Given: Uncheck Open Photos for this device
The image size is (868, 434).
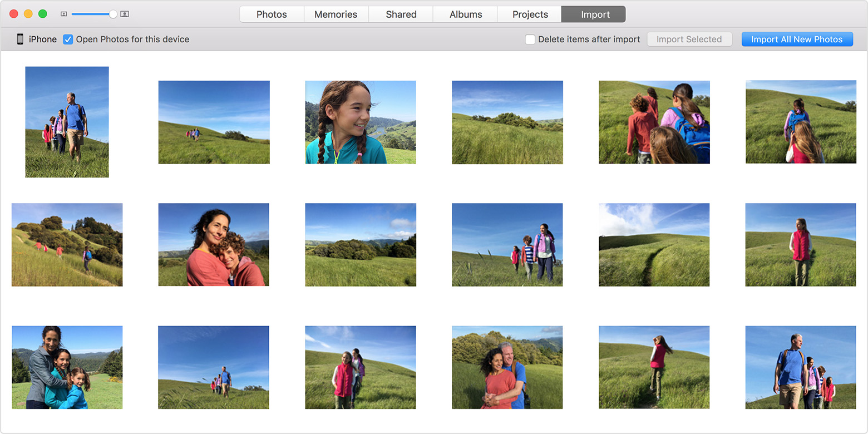Looking at the screenshot, I should point(68,40).
